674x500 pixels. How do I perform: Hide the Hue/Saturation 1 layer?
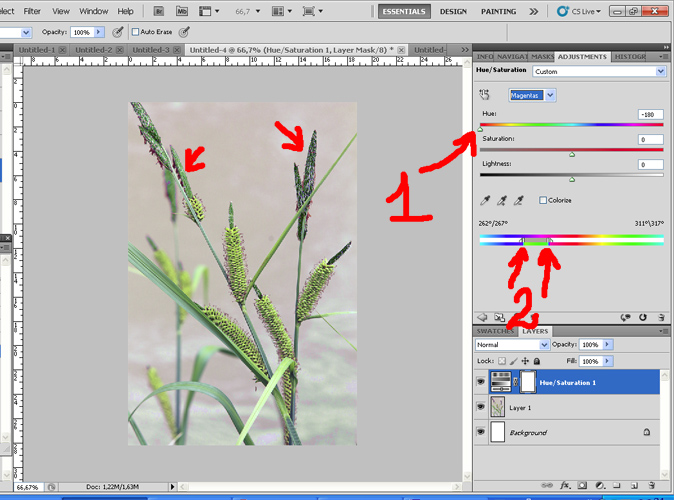[482, 381]
